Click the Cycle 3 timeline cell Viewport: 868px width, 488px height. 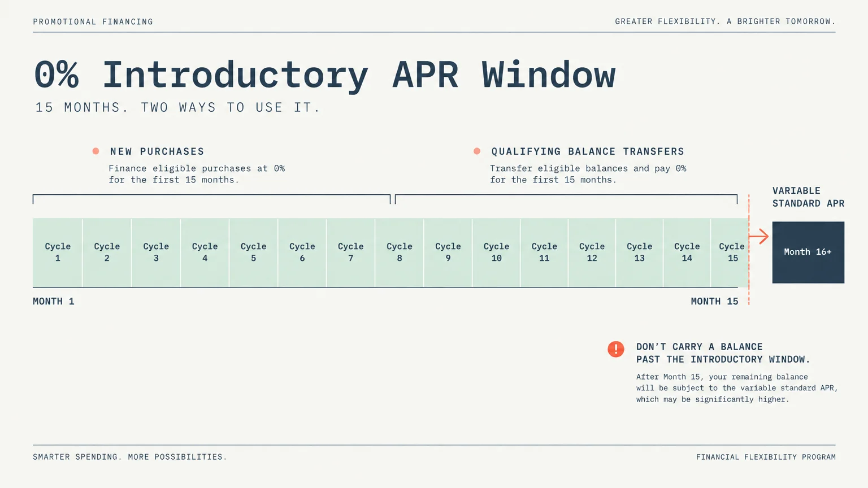(156, 252)
